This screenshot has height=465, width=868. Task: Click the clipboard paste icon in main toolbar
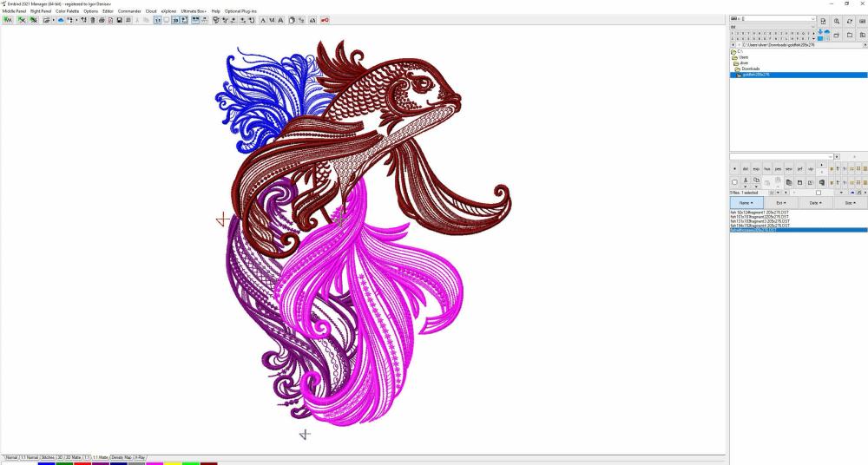pos(292,20)
